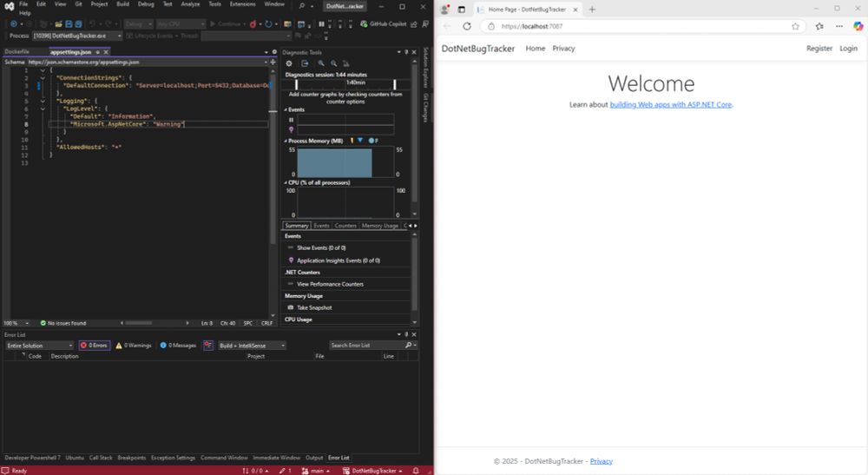Click the Register link on the web page
868x475 pixels.
[x=819, y=48]
